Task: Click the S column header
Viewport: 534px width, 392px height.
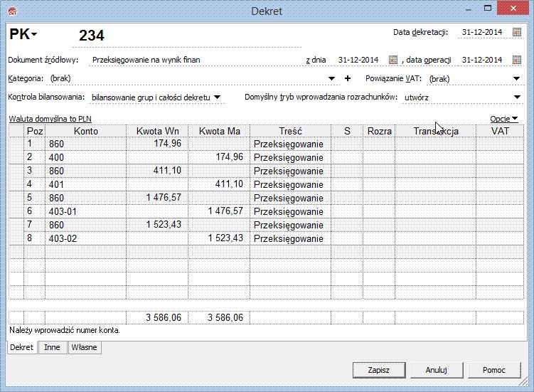Action: pos(347,131)
